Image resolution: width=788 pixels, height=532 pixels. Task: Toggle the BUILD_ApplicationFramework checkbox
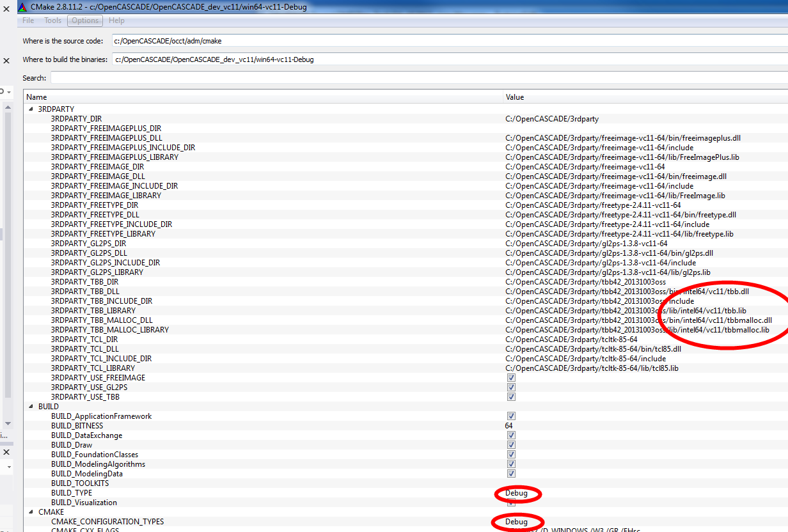(511, 416)
